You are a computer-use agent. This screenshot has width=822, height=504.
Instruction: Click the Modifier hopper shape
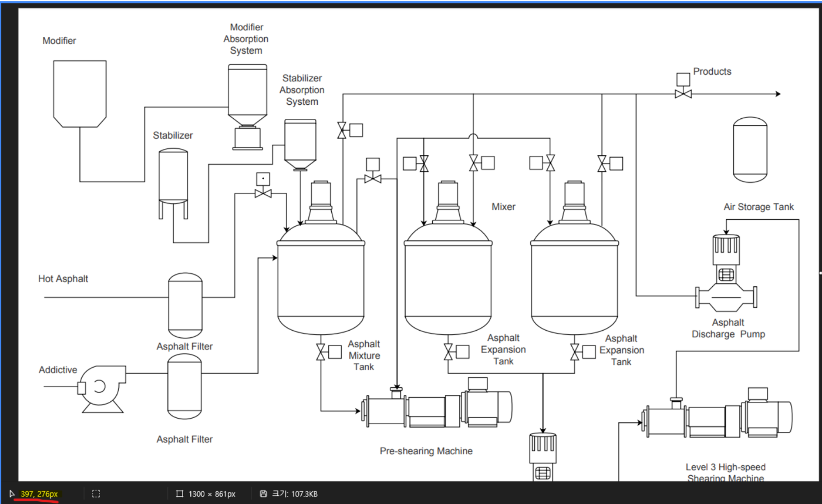tap(80, 94)
